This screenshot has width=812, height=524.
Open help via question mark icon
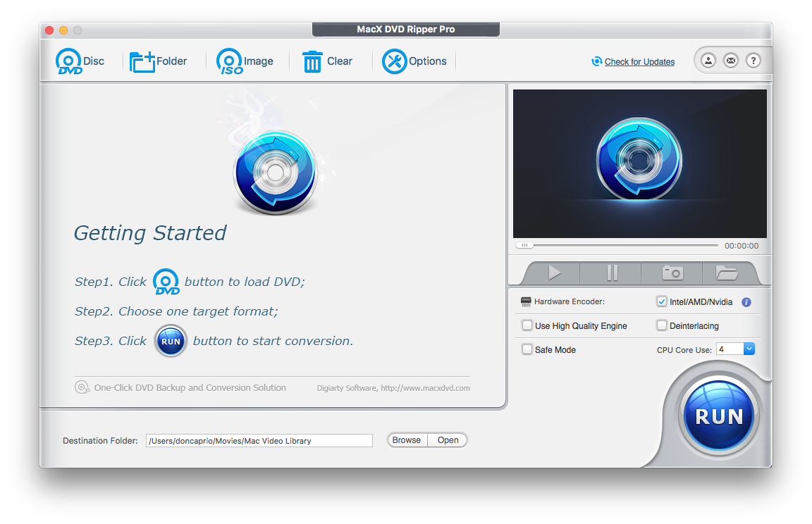point(753,61)
